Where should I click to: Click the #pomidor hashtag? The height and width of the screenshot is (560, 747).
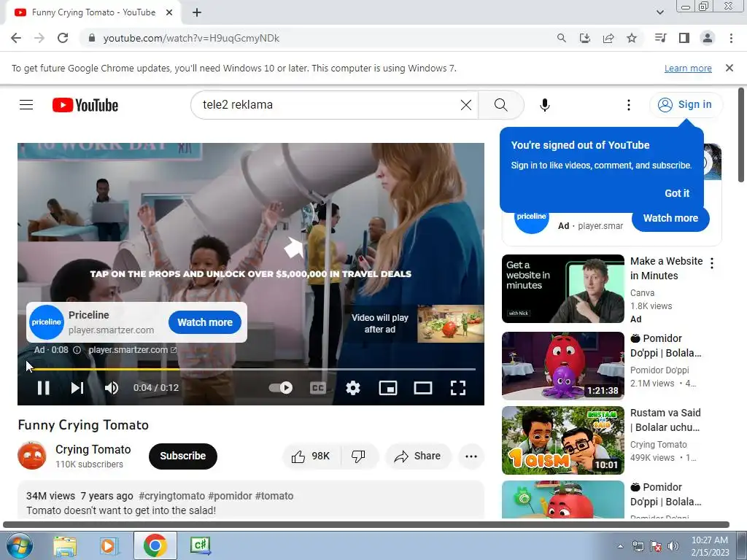point(230,496)
